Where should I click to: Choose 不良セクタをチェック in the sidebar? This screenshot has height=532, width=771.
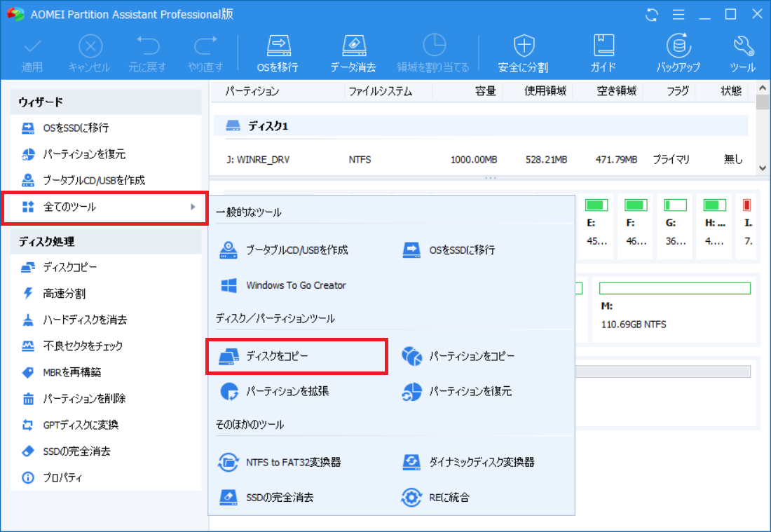[106, 346]
